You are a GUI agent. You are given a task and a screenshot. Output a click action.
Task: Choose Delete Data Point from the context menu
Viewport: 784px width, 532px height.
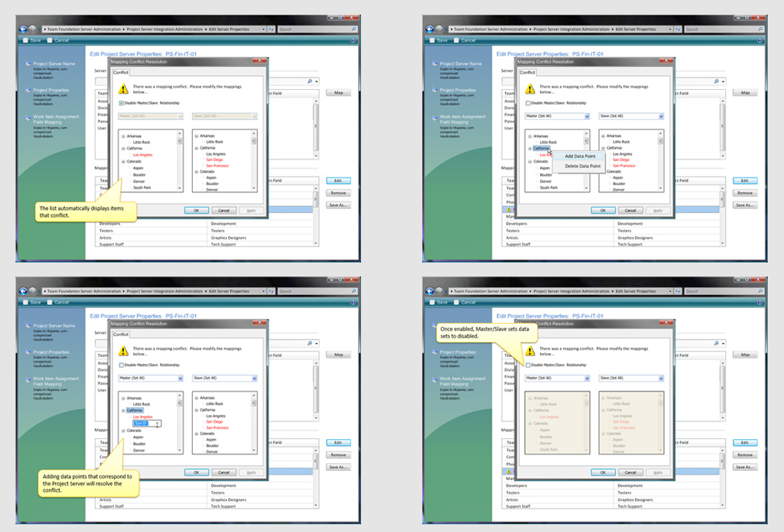(582, 166)
